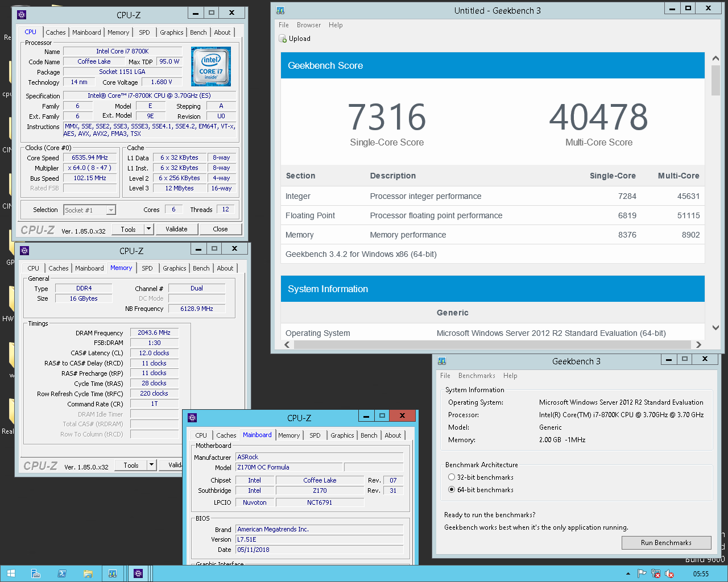Click the Memory performance row
Viewport: 728px width, 582px height.
click(x=493, y=235)
